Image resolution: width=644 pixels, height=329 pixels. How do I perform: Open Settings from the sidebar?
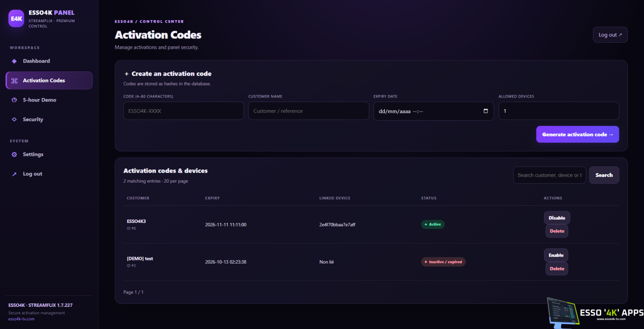click(49, 154)
